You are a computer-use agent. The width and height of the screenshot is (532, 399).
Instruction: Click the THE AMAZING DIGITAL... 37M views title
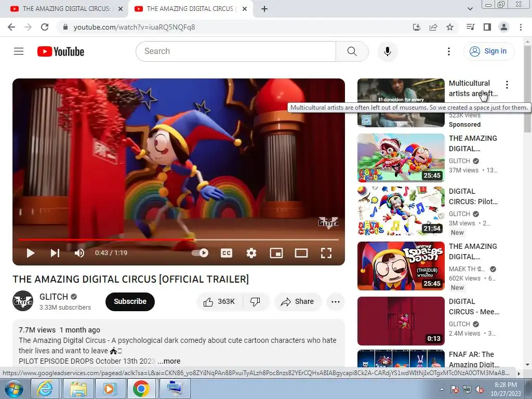click(x=473, y=143)
